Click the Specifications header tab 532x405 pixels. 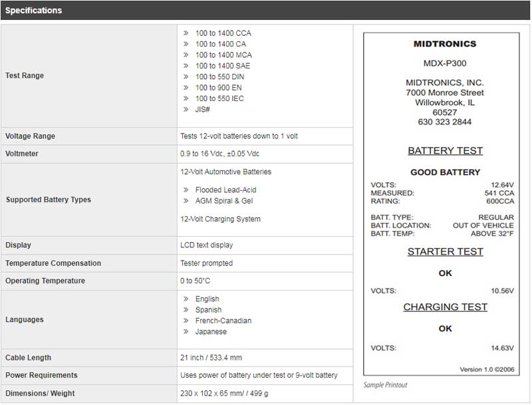tap(34, 11)
